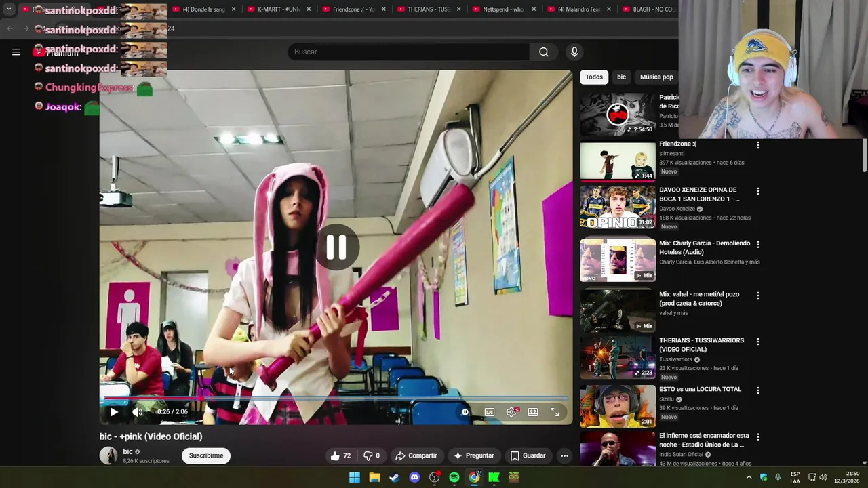Click the large pause overlay on video

[336, 247]
